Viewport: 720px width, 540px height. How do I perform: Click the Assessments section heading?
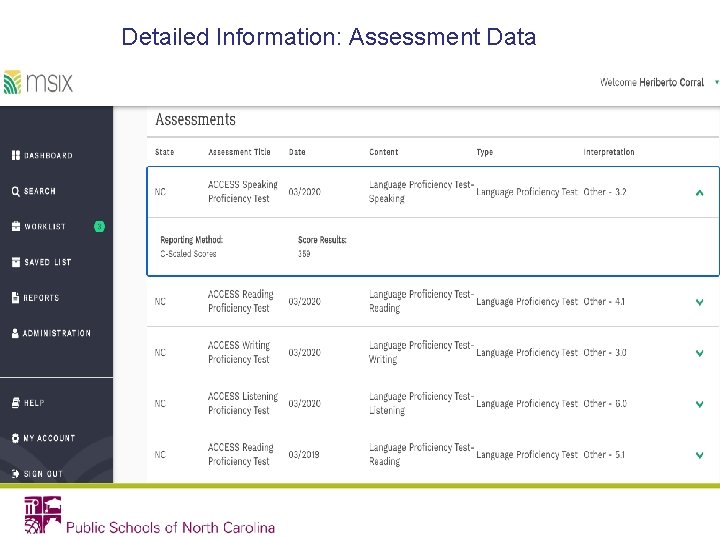pos(195,119)
